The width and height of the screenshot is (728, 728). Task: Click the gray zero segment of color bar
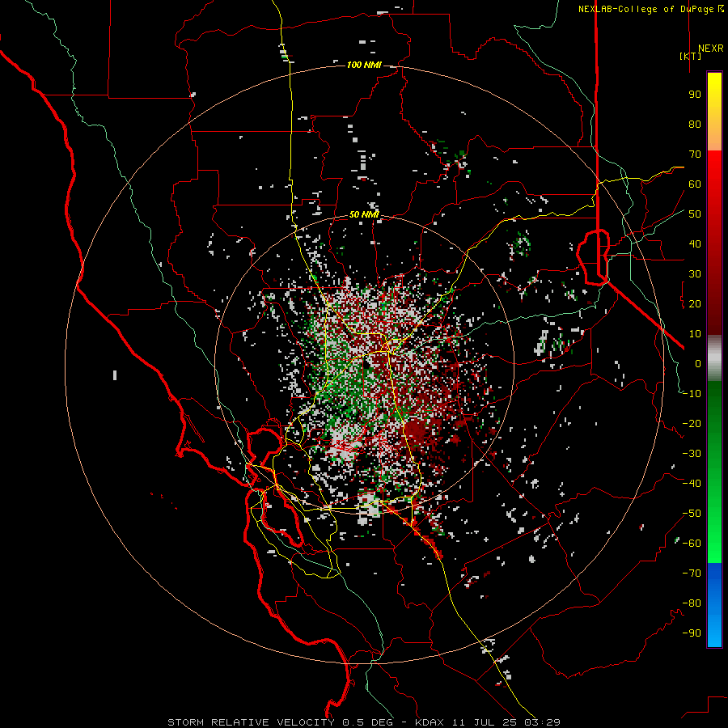[714, 358]
